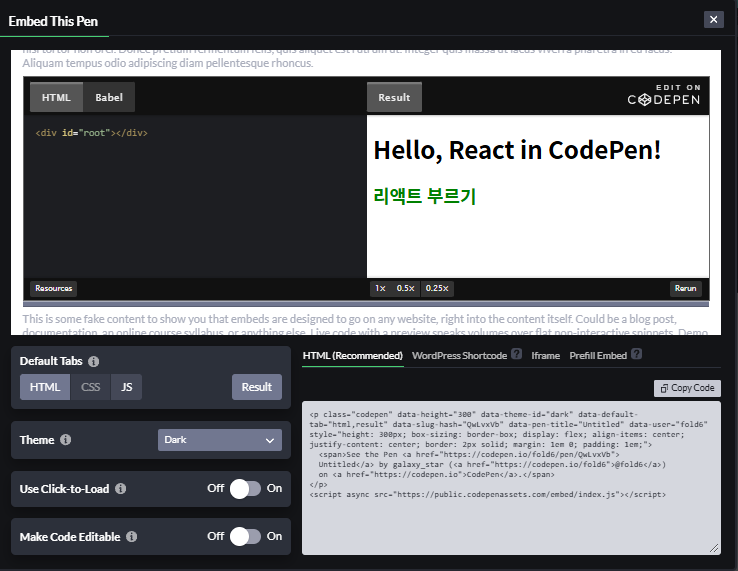Switch to WordPress Shortcode tab
738x571 pixels.
pyautogui.click(x=459, y=356)
